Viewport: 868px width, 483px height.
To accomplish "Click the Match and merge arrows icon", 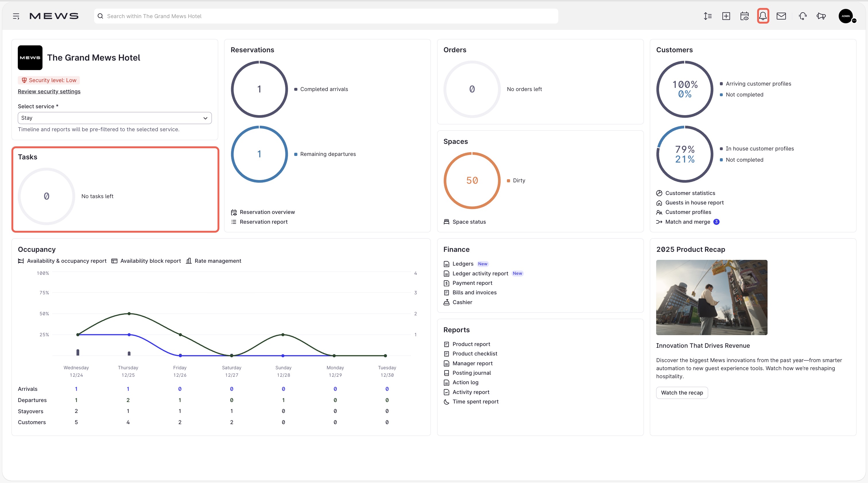I will click(659, 222).
